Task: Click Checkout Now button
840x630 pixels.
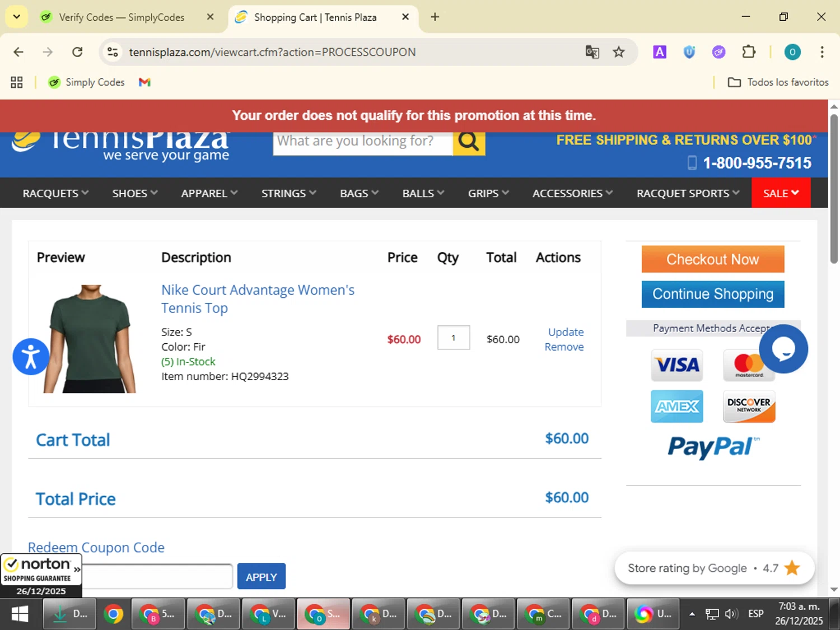Action: pos(712,259)
